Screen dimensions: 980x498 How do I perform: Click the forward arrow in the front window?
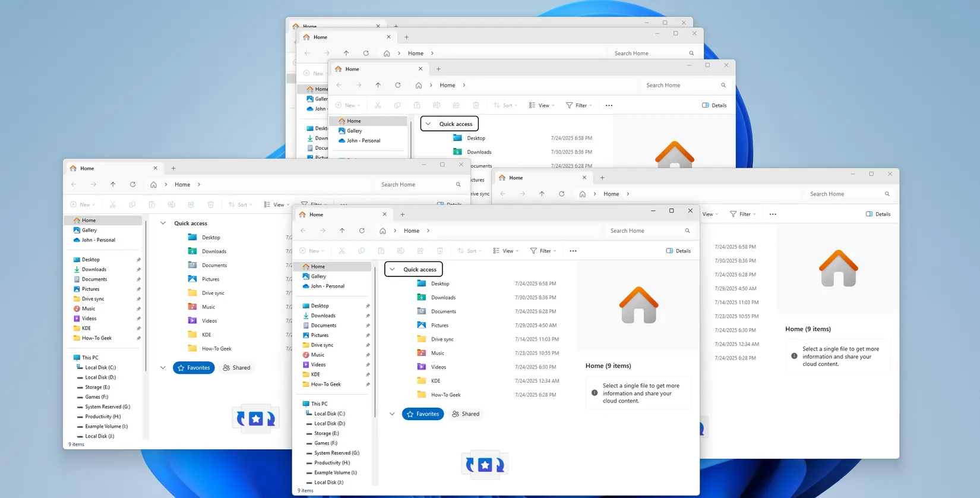(323, 231)
